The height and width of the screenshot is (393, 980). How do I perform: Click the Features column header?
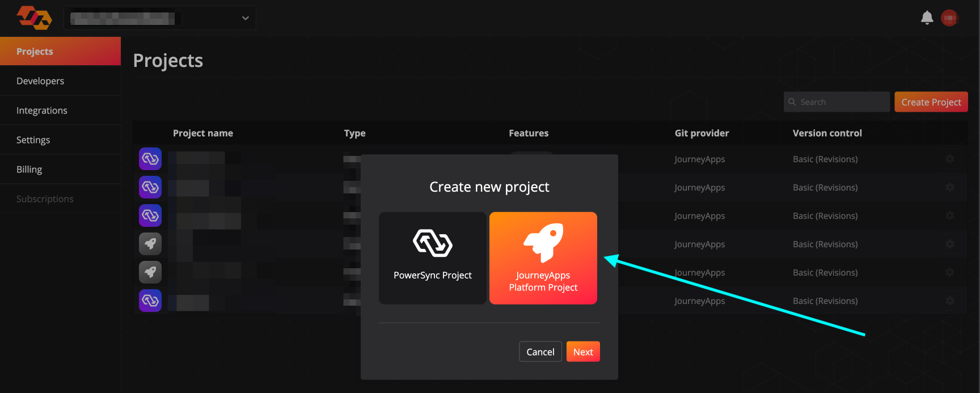pos(529,133)
